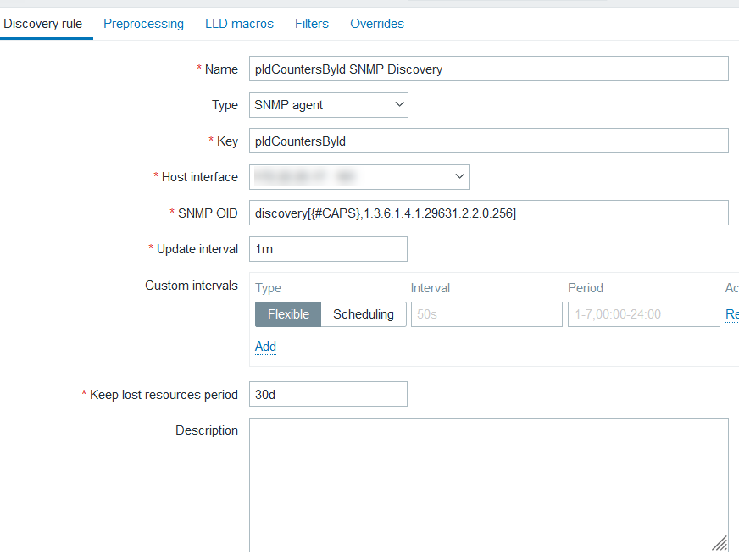739x560 pixels.
Task: Select the Flexible interval type
Action: tap(288, 314)
